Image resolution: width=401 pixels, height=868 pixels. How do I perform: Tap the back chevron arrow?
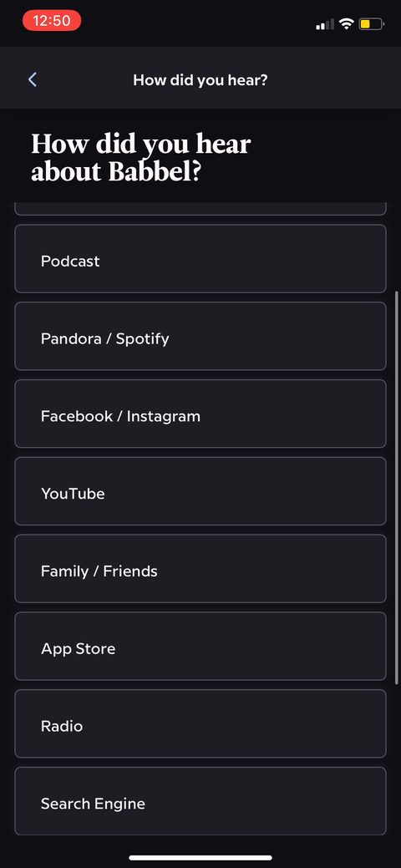(x=33, y=79)
